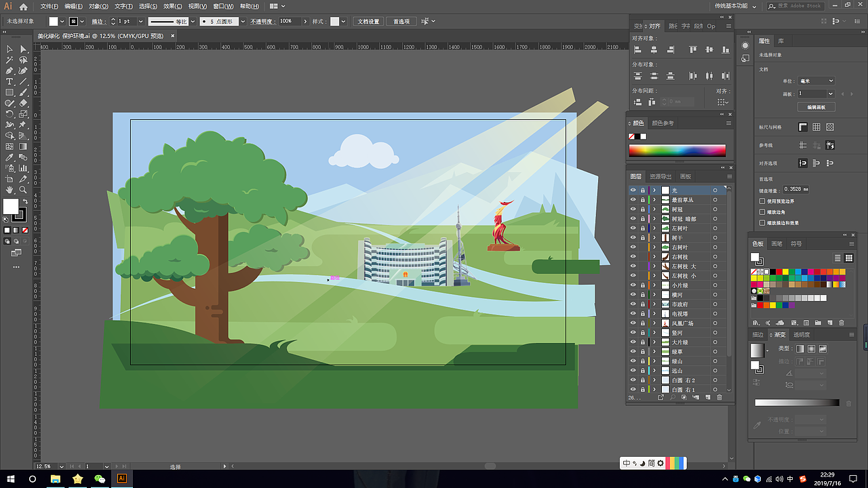Click the 首选项 button
The image size is (868, 488).
tap(401, 22)
